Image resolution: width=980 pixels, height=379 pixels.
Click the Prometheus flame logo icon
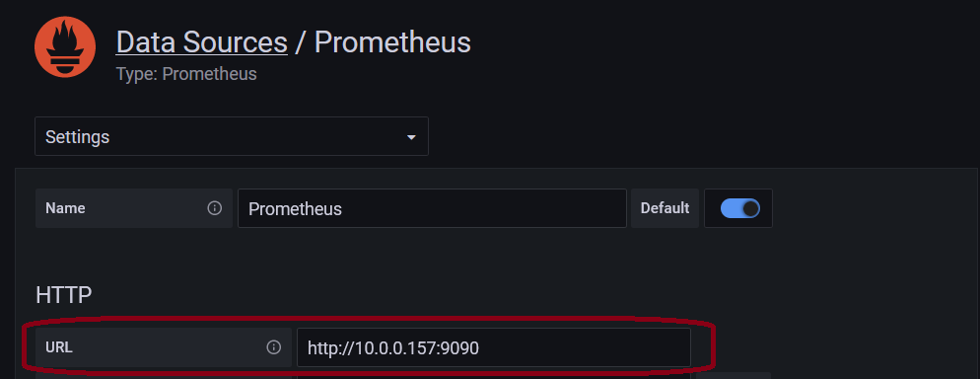65,47
